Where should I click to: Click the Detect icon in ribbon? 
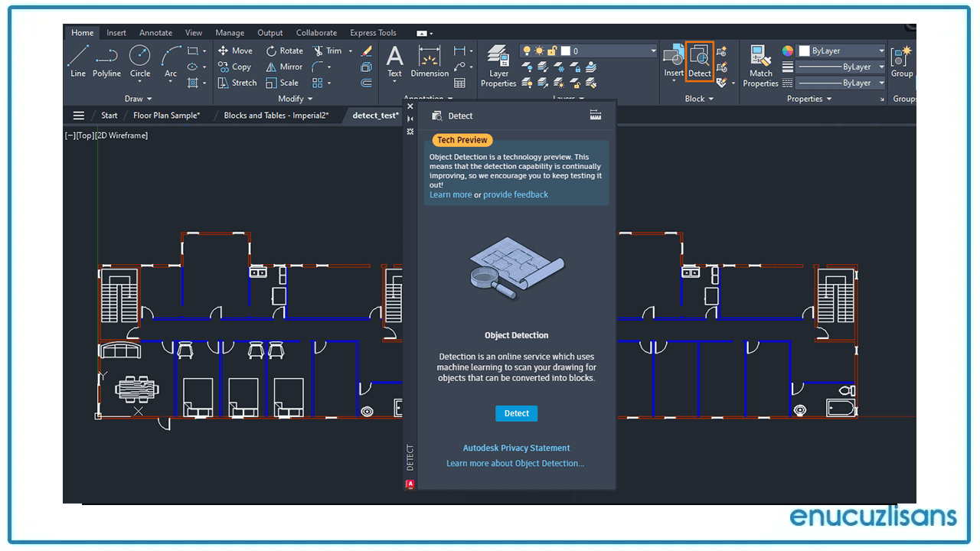tap(700, 61)
